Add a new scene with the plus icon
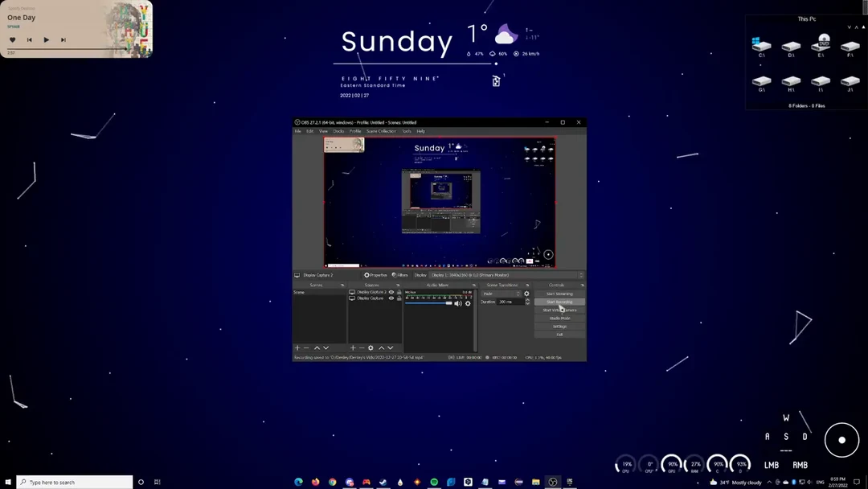The image size is (868, 489). point(297,348)
